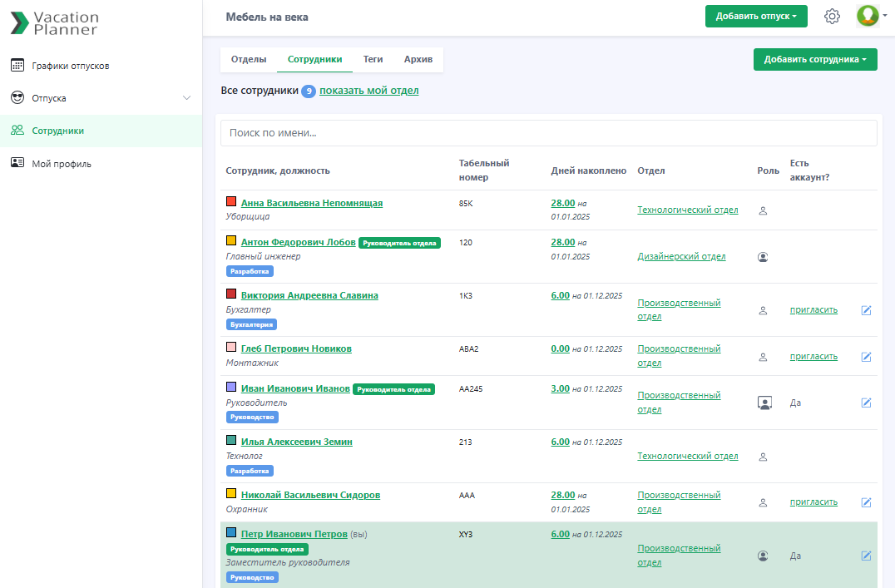Open the Теги tab
This screenshot has height=588, width=895.
coord(373,60)
